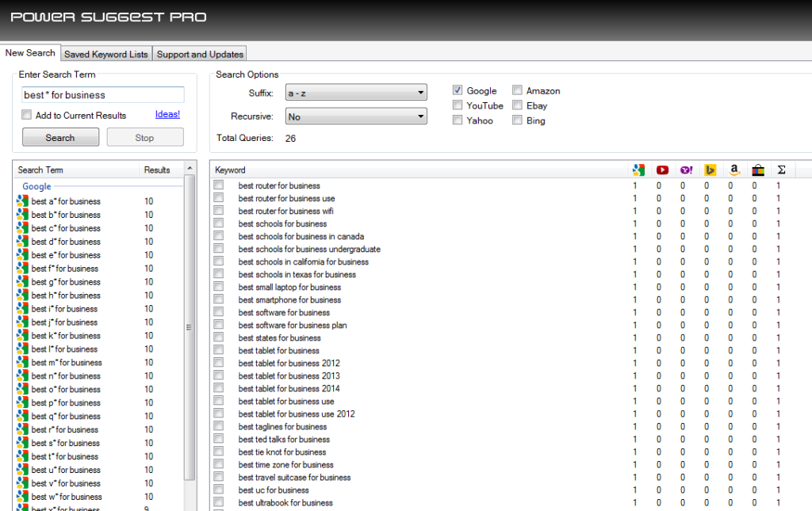This screenshot has height=511, width=812.
Task: Enable the Yahoo search engine checkbox
Action: pyautogui.click(x=458, y=120)
